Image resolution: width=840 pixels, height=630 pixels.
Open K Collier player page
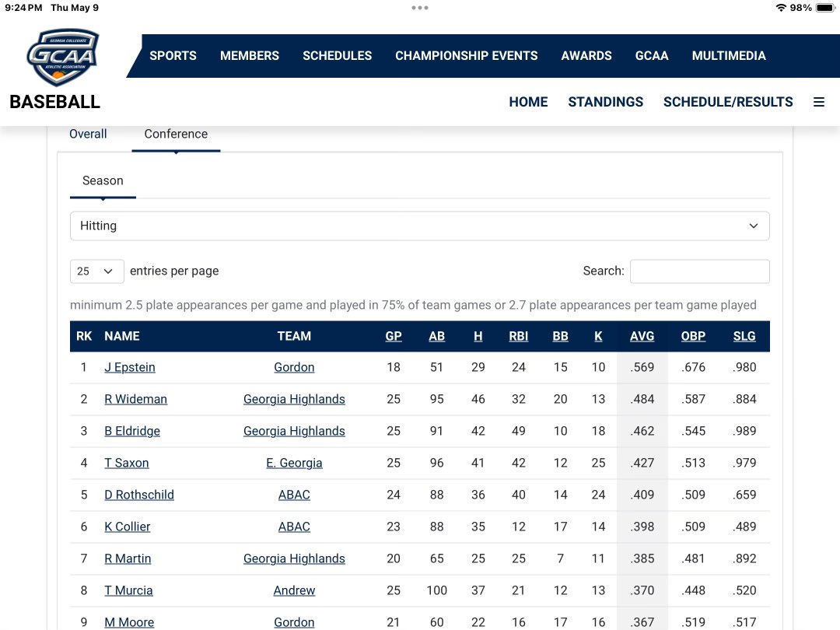tap(127, 527)
